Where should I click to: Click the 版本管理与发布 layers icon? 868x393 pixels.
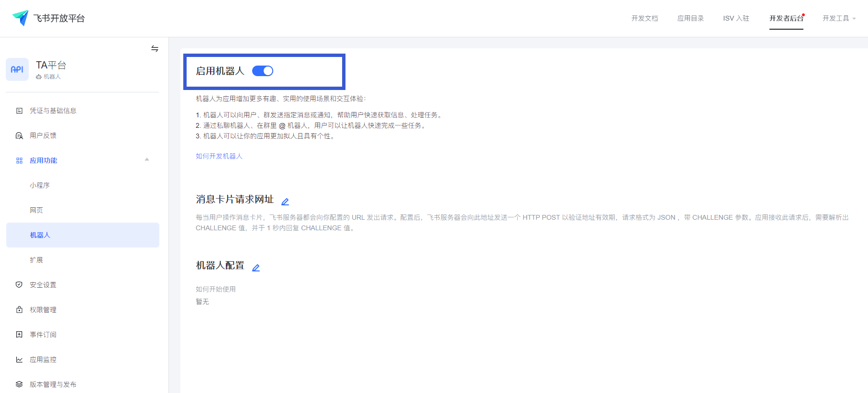(x=19, y=384)
